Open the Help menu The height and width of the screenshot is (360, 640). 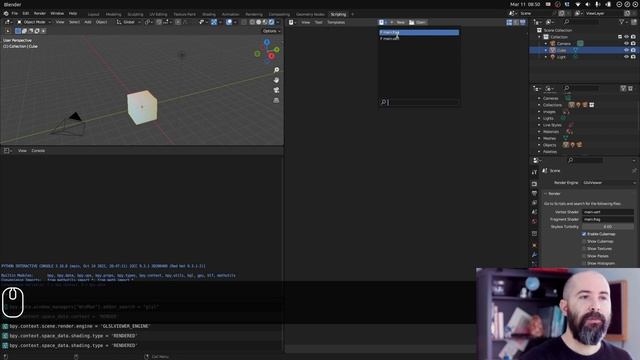(x=73, y=13)
